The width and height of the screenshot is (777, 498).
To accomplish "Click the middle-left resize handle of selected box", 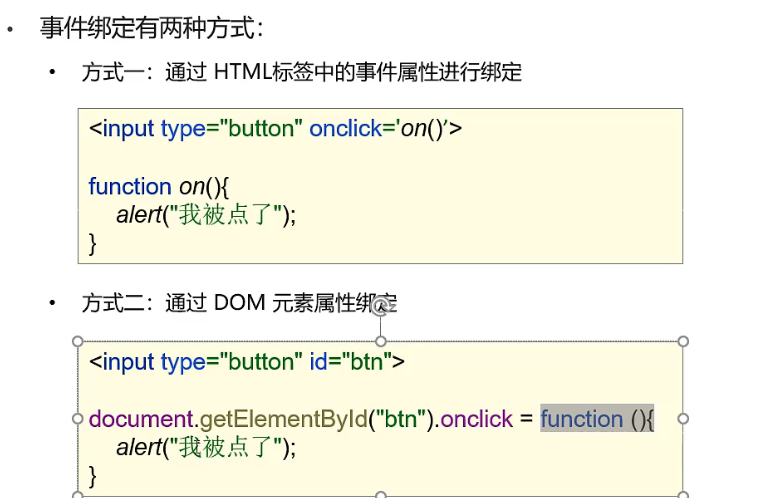I will point(78,418).
